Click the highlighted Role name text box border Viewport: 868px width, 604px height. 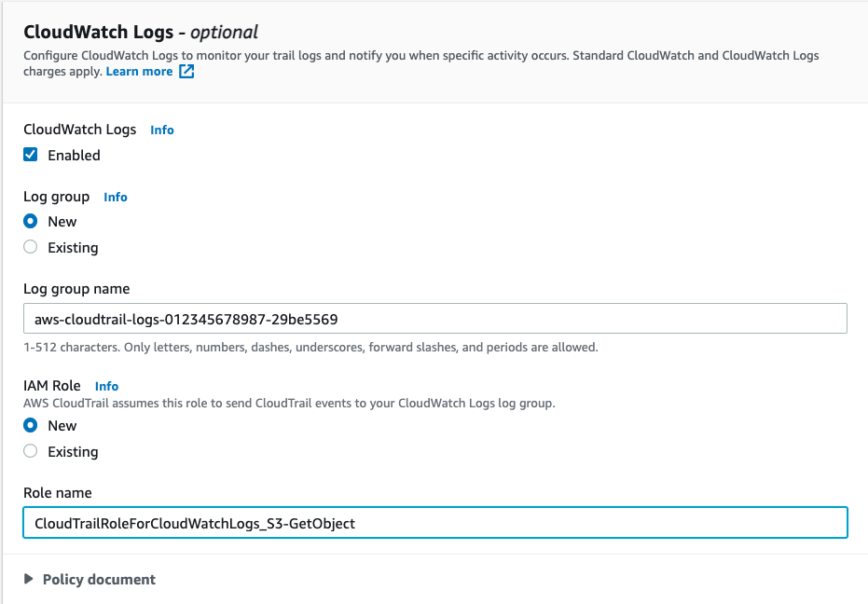[434, 509]
